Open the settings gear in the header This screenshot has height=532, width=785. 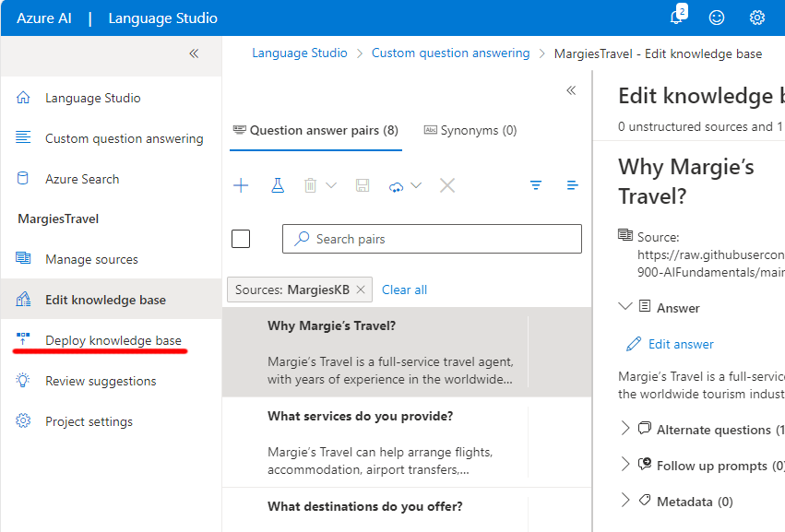tap(756, 18)
